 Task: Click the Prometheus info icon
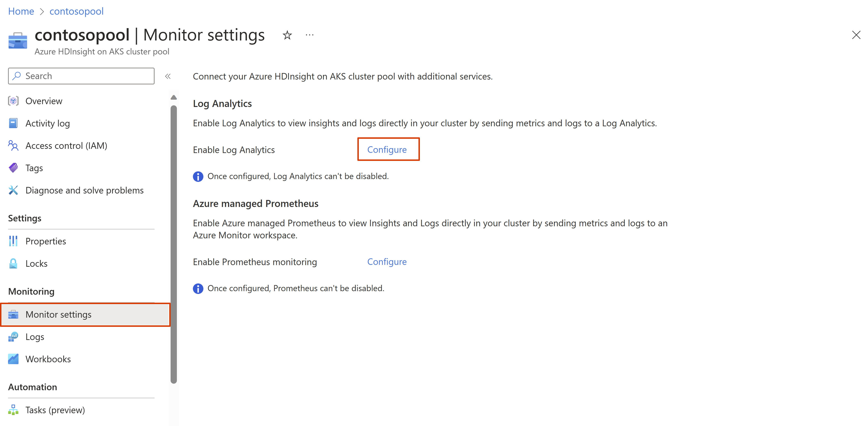198,289
